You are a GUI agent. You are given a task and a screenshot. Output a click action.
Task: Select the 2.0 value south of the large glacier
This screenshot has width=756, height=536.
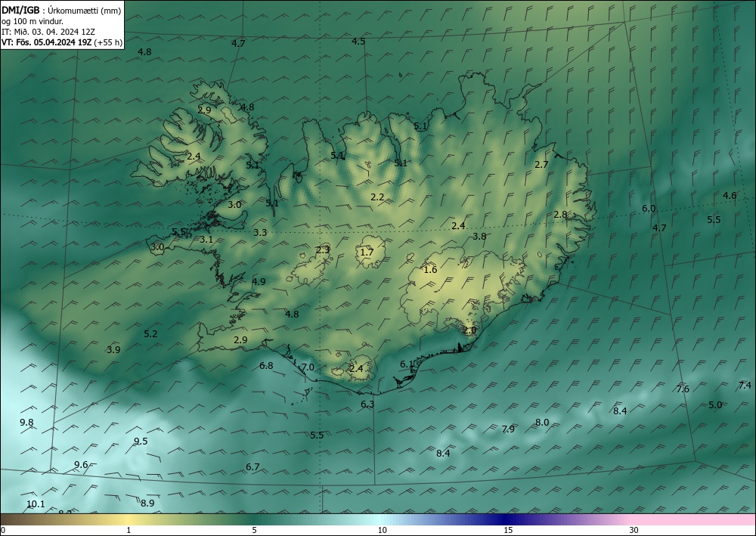(x=469, y=330)
